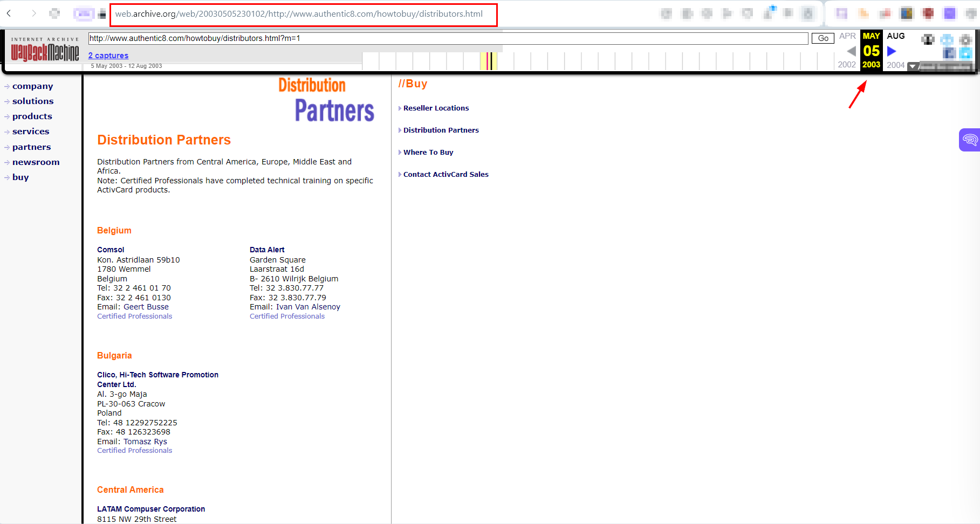
Task: Email Tomasz Rys at Clico
Action: (145, 442)
